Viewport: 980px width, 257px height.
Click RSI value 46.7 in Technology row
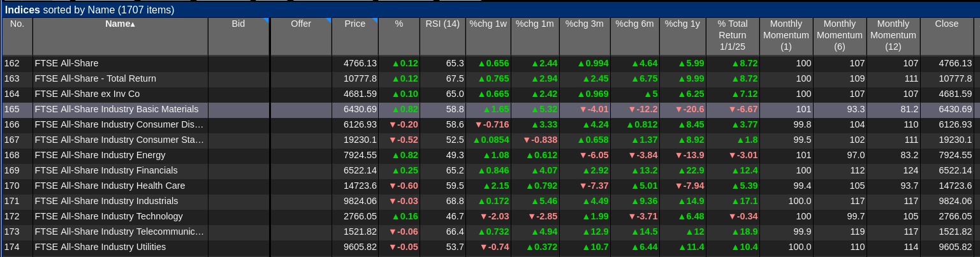(455, 216)
